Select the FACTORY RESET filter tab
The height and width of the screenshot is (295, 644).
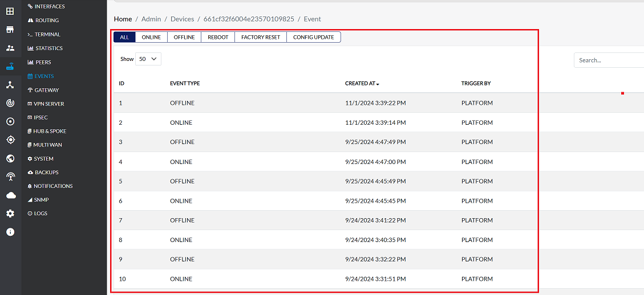click(260, 38)
